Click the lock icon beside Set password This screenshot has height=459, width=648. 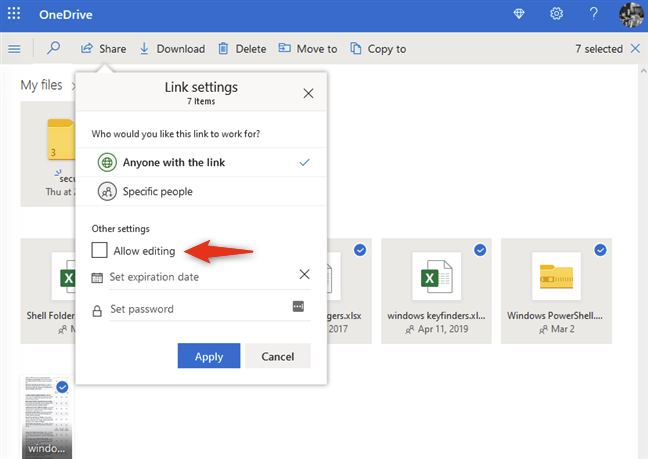(97, 311)
